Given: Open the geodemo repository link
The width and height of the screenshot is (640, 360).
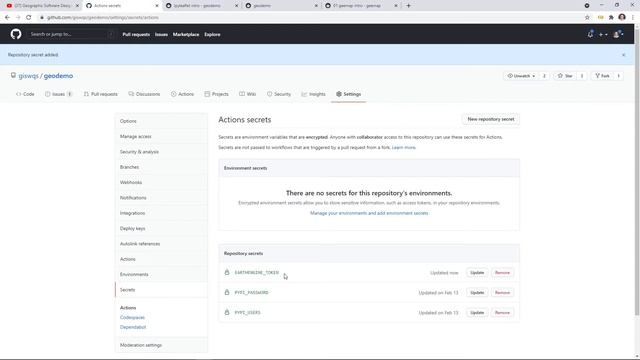Looking at the screenshot, I should pos(58,76).
